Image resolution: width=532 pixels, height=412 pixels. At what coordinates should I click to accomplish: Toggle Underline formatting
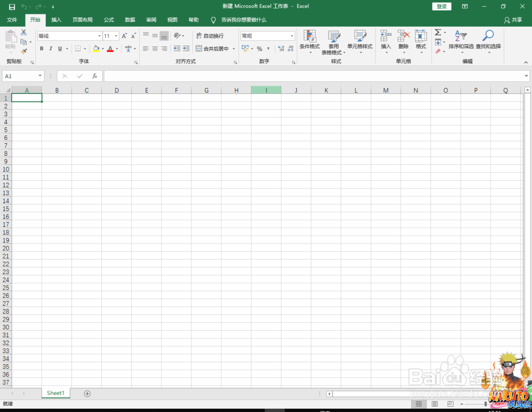pyautogui.click(x=60, y=48)
